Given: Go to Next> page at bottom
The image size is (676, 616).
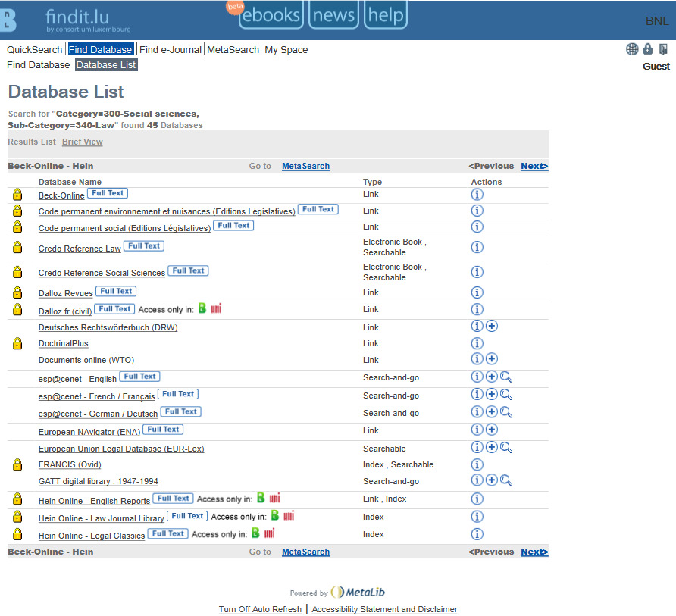Looking at the screenshot, I should [x=534, y=552].
